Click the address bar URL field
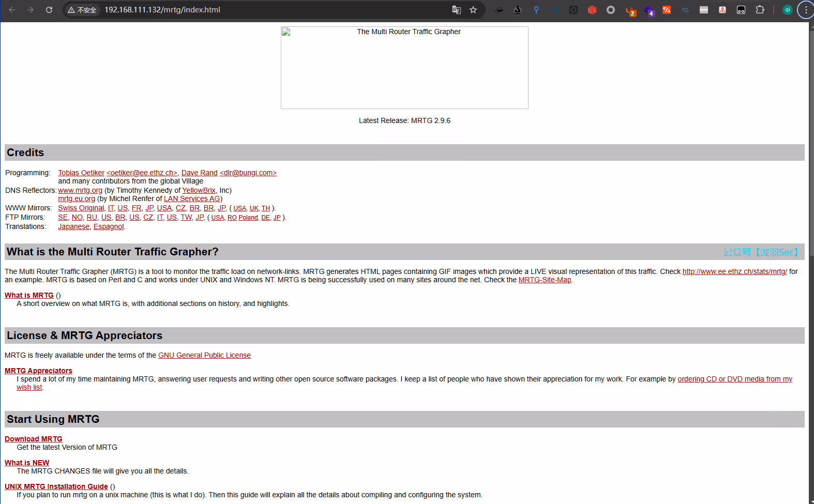 click(x=259, y=10)
